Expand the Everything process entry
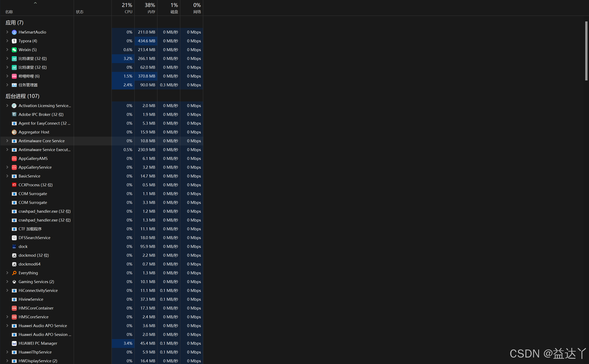589x364 pixels. tap(7, 273)
